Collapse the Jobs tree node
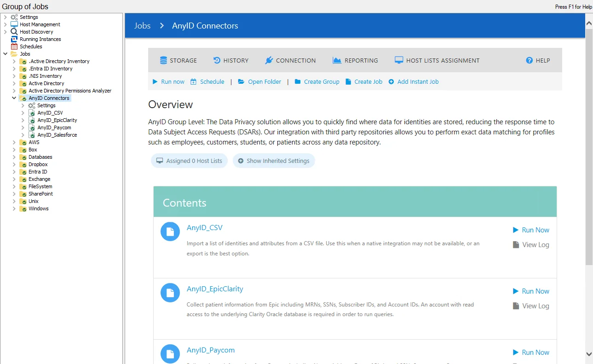 (6, 54)
